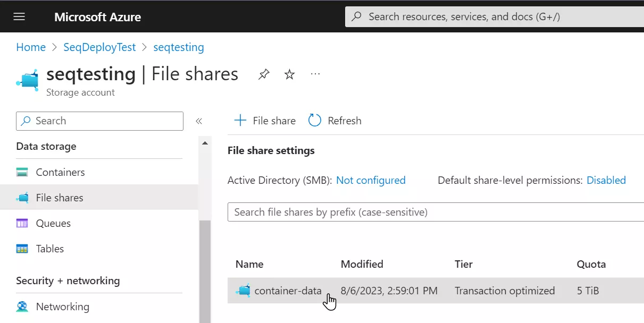Open Tables in sidebar
The height and width of the screenshot is (323, 644).
pyautogui.click(x=50, y=249)
